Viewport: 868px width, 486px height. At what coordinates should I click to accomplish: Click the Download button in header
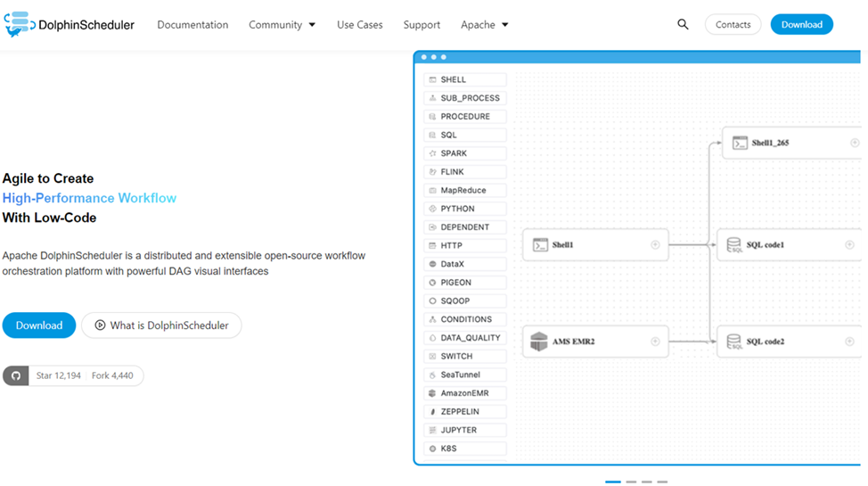(x=801, y=24)
